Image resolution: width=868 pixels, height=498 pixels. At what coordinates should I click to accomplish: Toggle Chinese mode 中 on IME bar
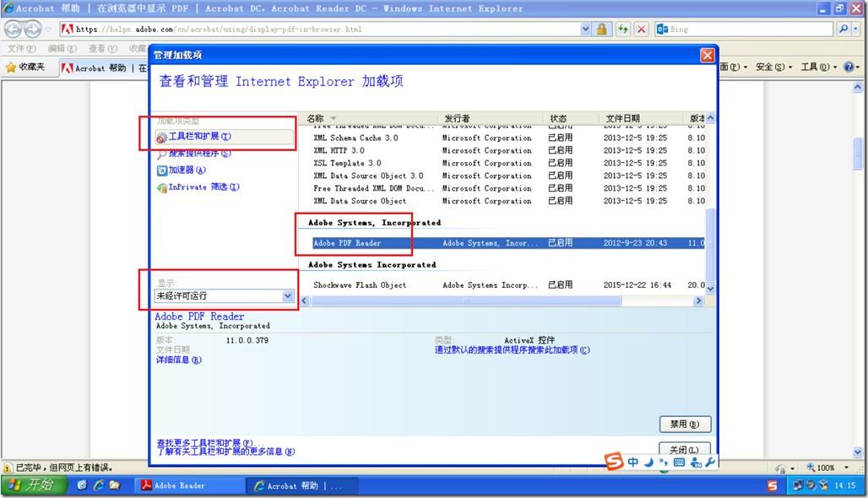pyautogui.click(x=632, y=462)
